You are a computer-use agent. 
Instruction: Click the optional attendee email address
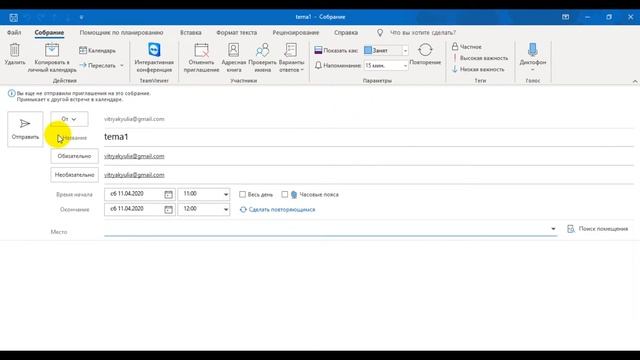[134, 175]
